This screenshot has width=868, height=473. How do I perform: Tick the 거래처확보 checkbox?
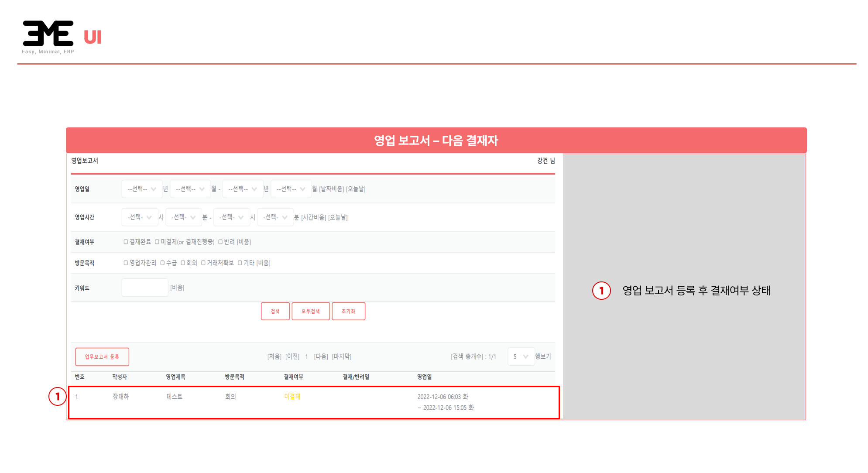(x=203, y=263)
